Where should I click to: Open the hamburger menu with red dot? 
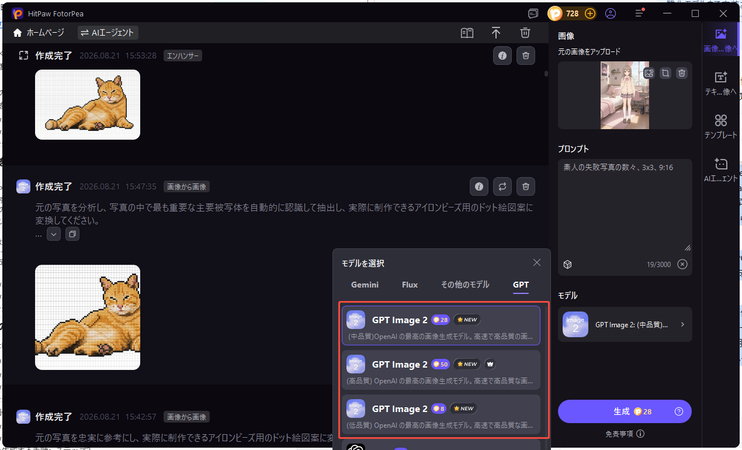(x=640, y=13)
